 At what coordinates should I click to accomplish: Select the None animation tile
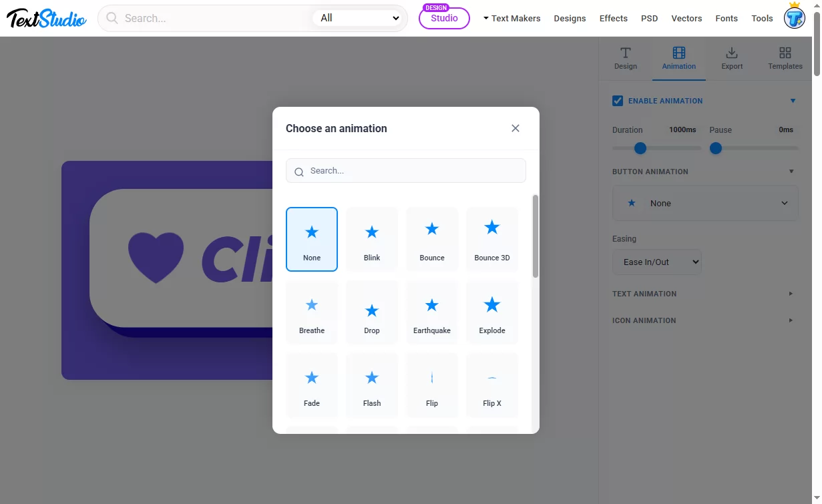click(312, 239)
